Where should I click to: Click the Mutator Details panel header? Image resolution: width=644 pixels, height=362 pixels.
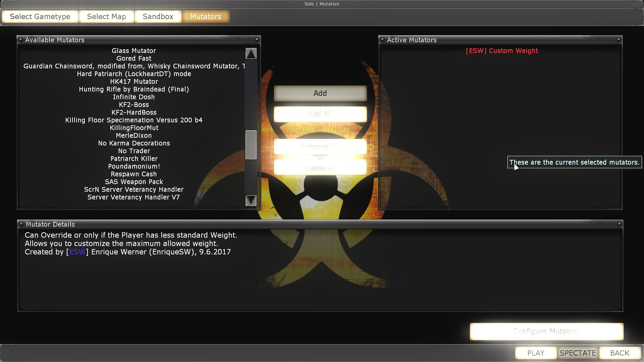[x=320, y=224]
